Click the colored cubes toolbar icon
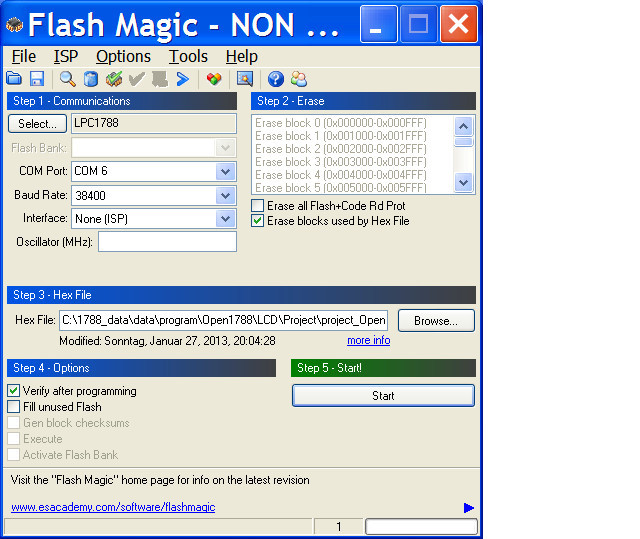This screenshot has height=539, width=640. (214, 79)
